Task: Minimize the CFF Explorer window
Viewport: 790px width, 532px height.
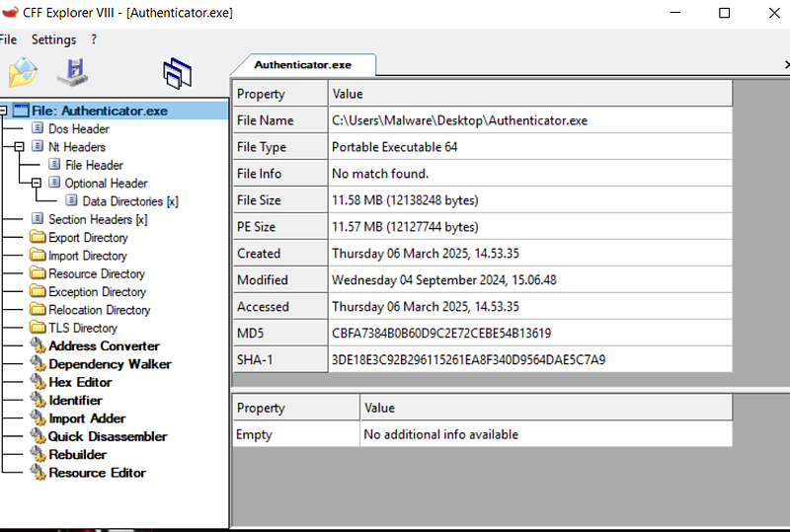Action: pos(675,13)
